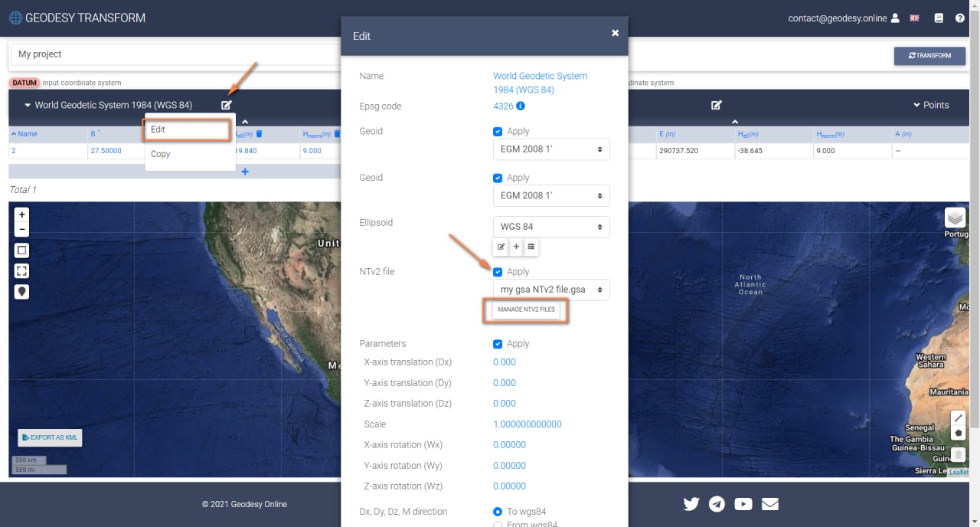Expand the Points panel
The width and height of the screenshot is (980, 527).
coord(930,105)
